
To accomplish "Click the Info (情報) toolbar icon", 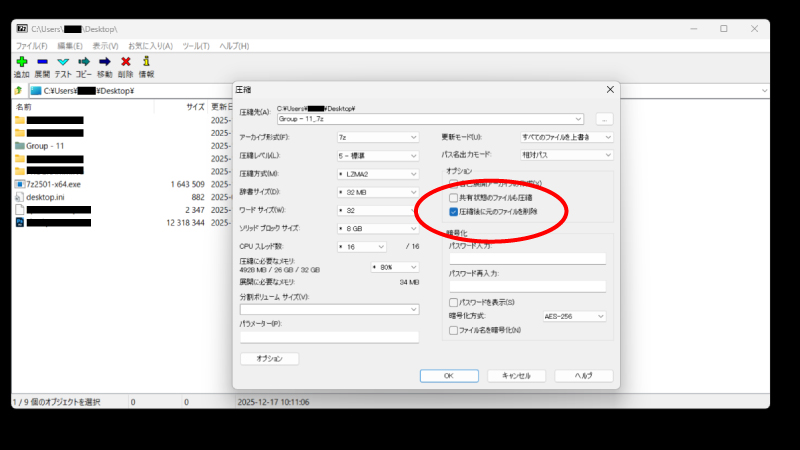I will pos(147,62).
